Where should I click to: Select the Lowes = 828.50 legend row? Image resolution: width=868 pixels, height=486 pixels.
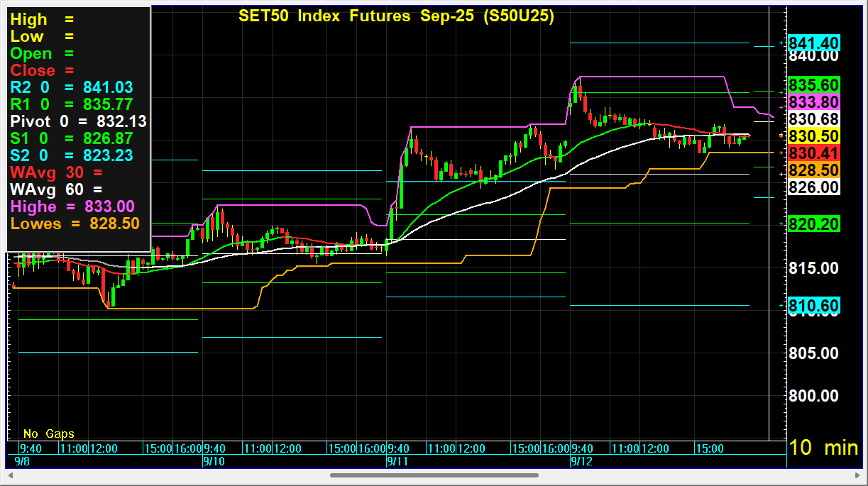click(75, 223)
